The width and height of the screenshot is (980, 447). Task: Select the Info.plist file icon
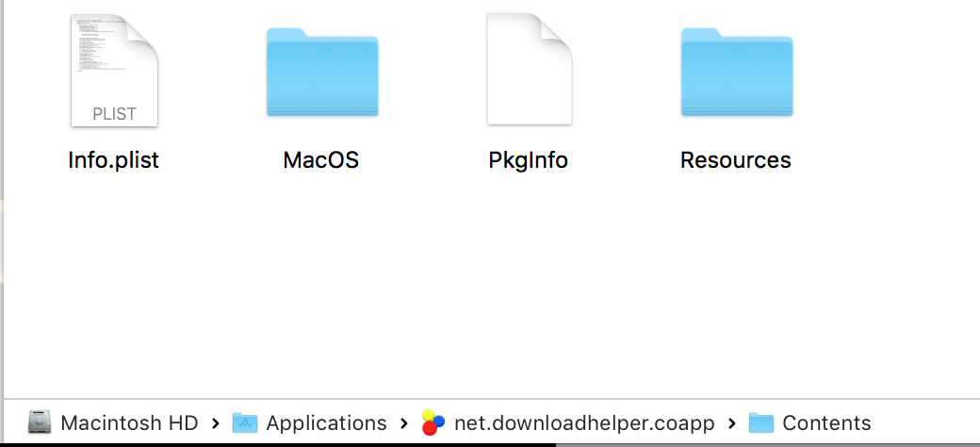point(114,71)
